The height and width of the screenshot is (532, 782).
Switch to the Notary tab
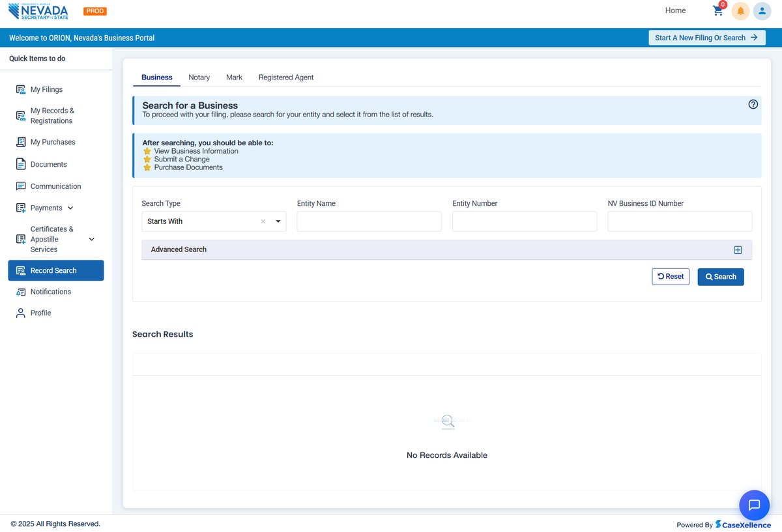click(199, 77)
